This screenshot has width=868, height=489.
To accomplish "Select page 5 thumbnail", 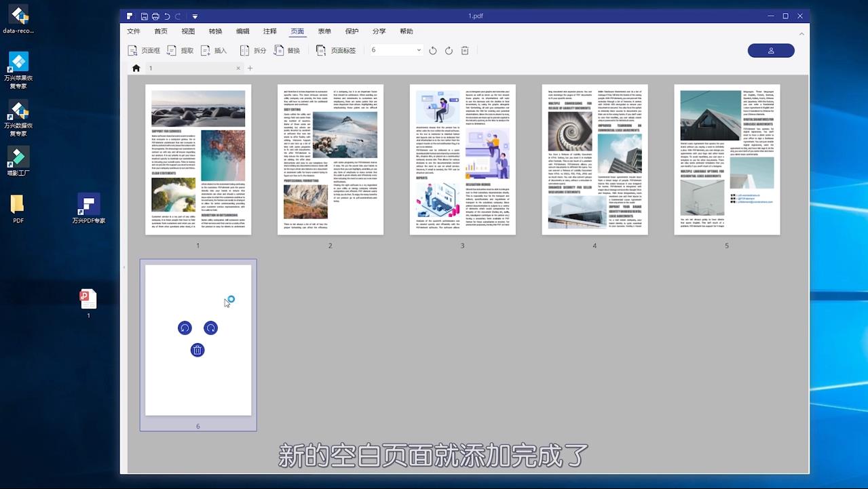I will pyautogui.click(x=727, y=159).
